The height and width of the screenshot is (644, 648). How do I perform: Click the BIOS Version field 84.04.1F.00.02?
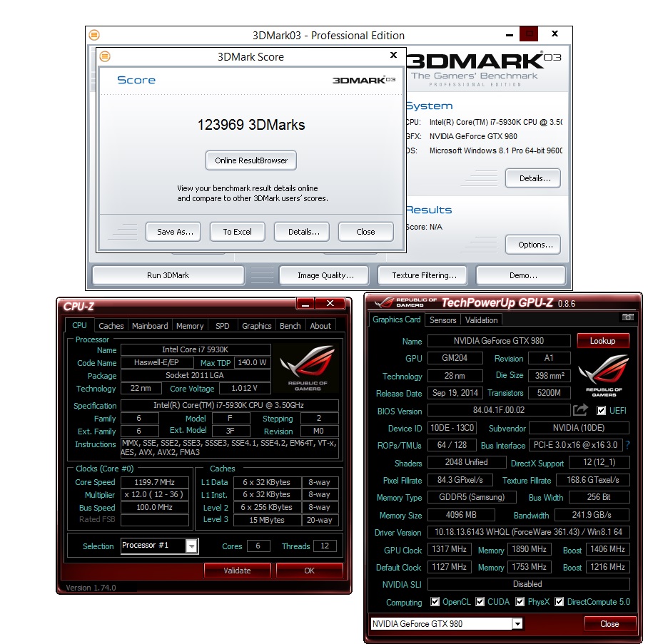pyautogui.click(x=499, y=410)
